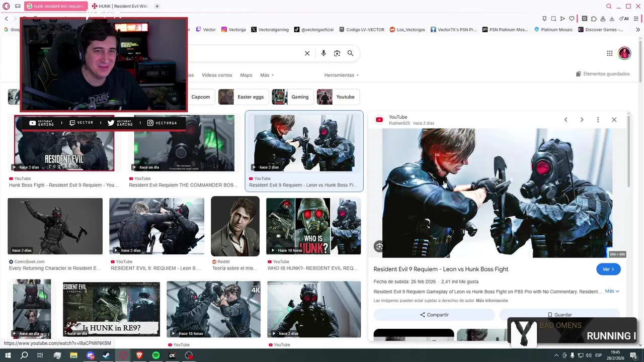Screen dimensions: 644x362
Task: Open the WHO IS HUNK? thumbnail
Action: click(x=313, y=226)
